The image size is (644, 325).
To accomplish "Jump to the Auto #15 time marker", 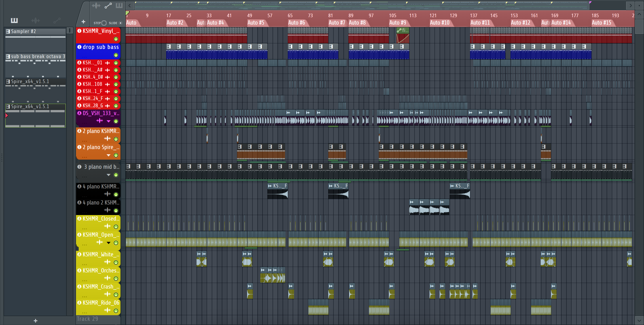I will [x=602, y=23].
